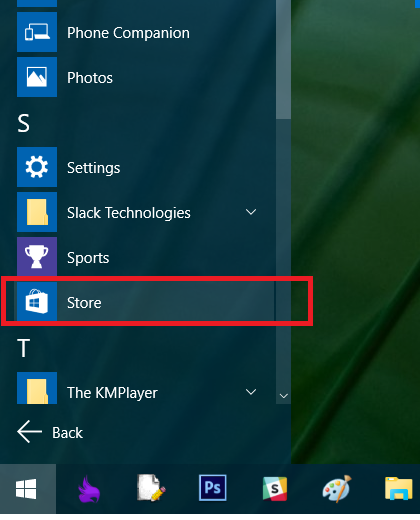Select the Phone Companion label

pos(128,33)
